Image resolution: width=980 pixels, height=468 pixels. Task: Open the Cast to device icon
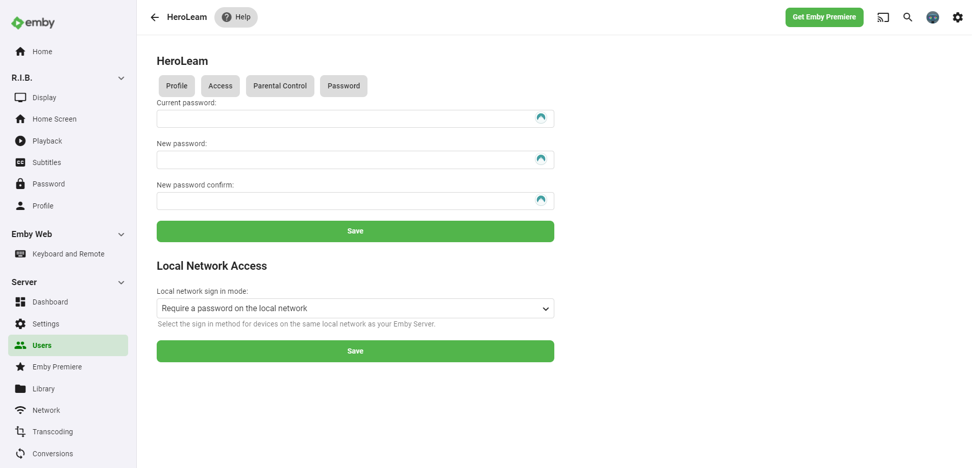883,17
